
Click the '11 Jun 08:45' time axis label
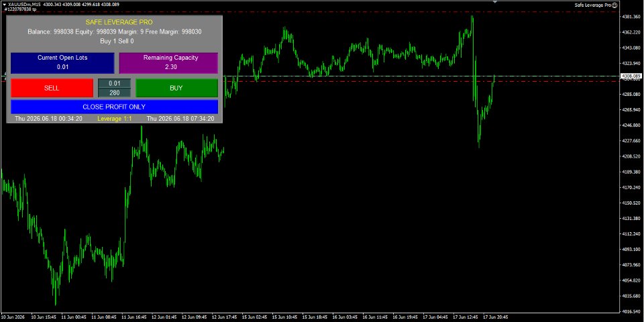[x=104, y=317]
